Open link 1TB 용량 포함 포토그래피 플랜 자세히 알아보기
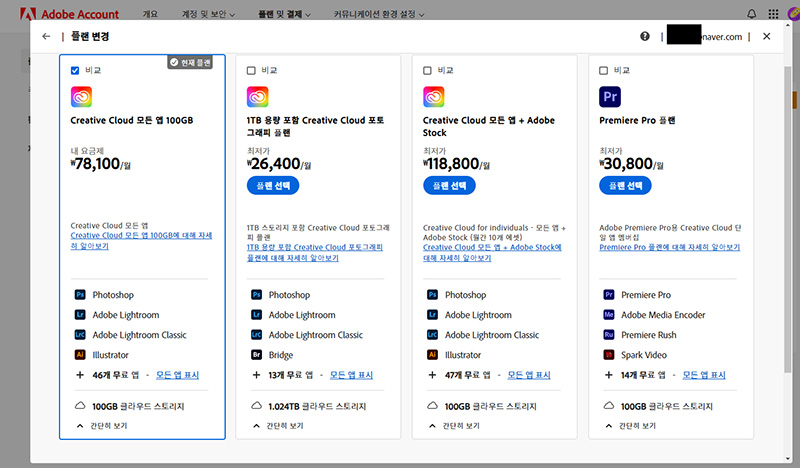 pos(315,253)
